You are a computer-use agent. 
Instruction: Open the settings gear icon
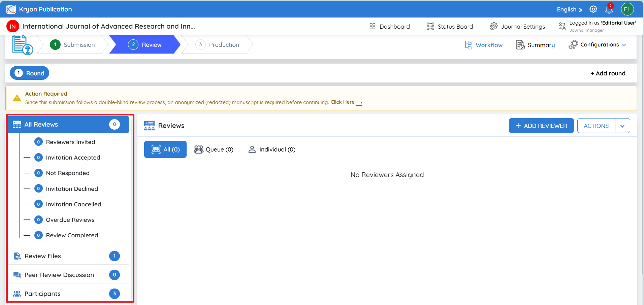tap(593, 9)
